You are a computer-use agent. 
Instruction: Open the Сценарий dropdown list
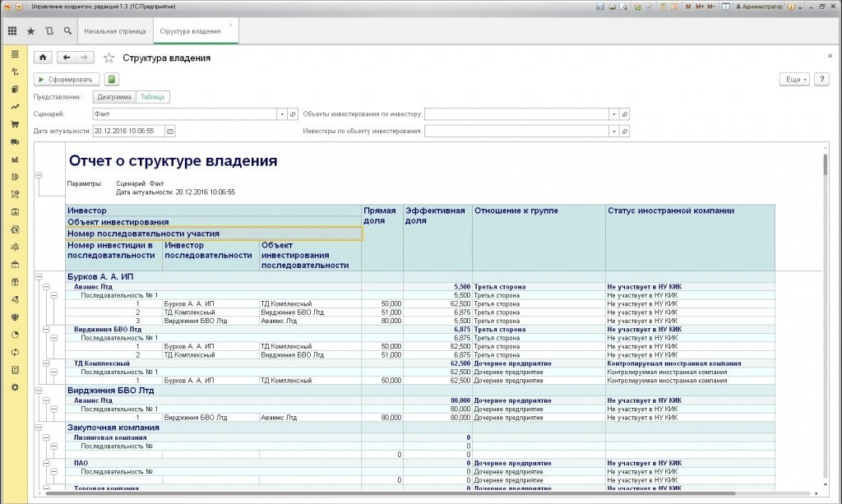point(282,114)
